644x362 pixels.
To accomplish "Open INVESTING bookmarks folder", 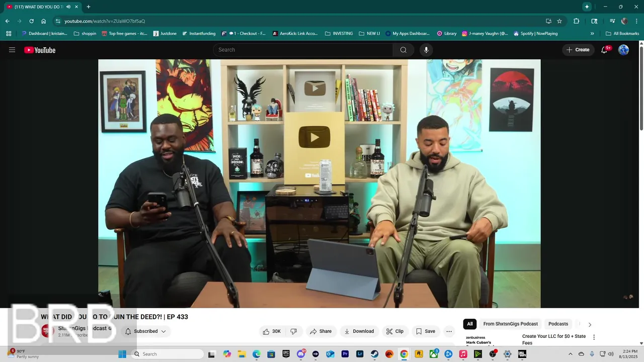I will click(x=339, y=34).
